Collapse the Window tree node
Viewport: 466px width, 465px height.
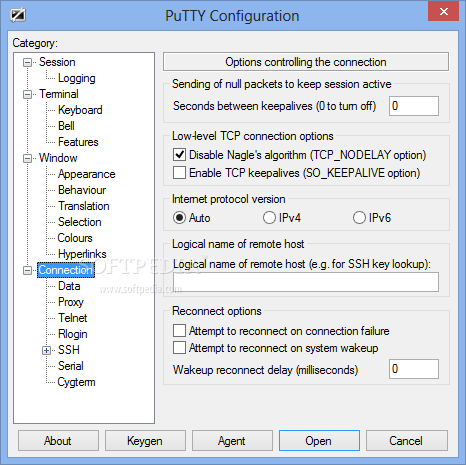(x=27, y=158)
